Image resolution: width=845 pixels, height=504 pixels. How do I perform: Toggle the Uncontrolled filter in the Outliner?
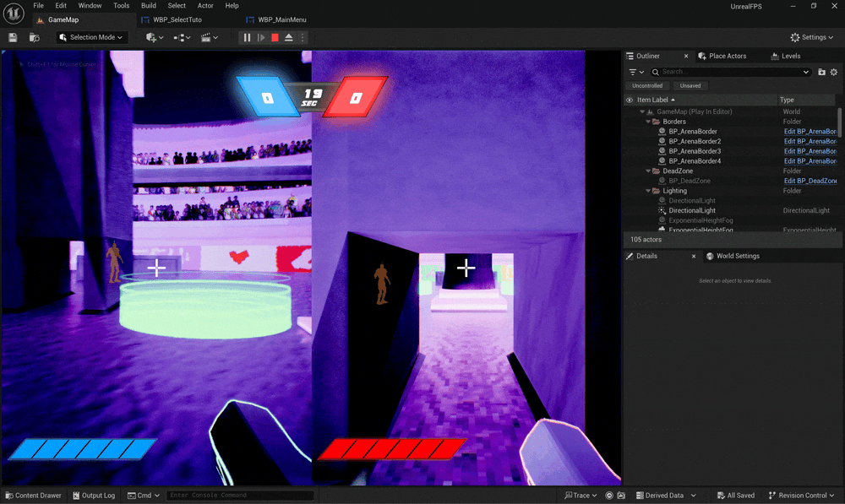(647, 85)
